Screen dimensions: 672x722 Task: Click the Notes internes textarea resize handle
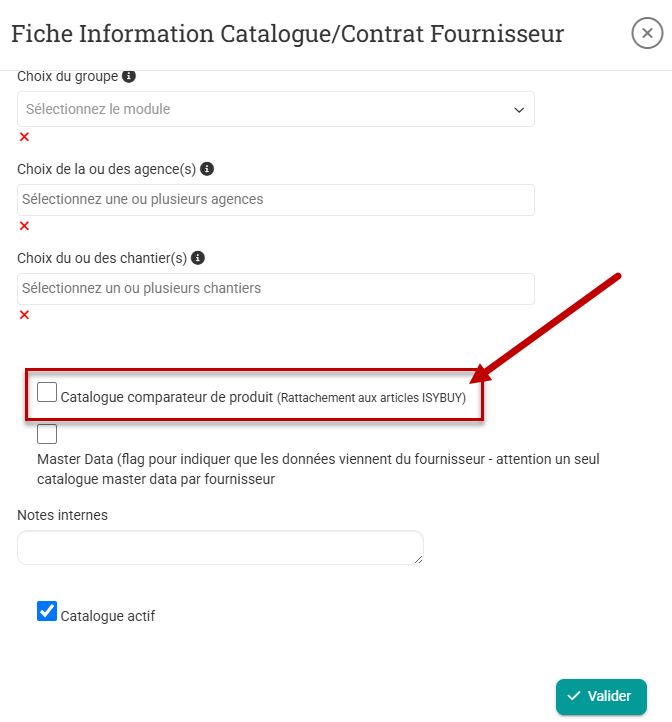(x=418, y=559)
